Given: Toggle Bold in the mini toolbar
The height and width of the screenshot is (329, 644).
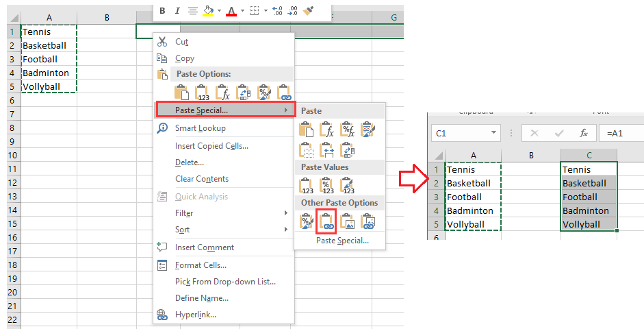Looking at the screenshot, I should coord(162,10).
